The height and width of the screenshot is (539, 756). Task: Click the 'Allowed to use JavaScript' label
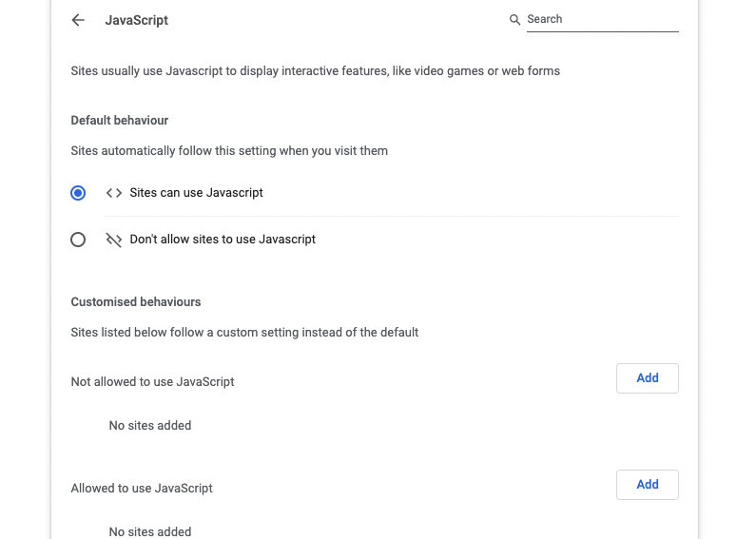[142, 489]
